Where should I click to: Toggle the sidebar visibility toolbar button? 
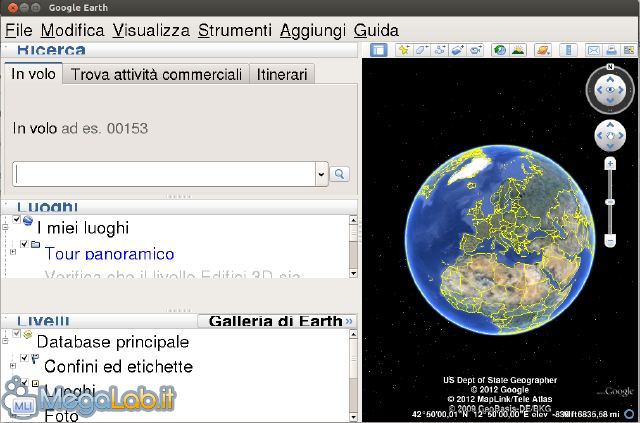tap(379, 50)
